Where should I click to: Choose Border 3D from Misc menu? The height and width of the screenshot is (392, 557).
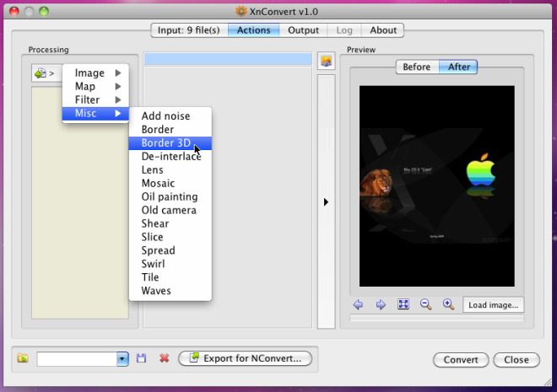[166, 143]
